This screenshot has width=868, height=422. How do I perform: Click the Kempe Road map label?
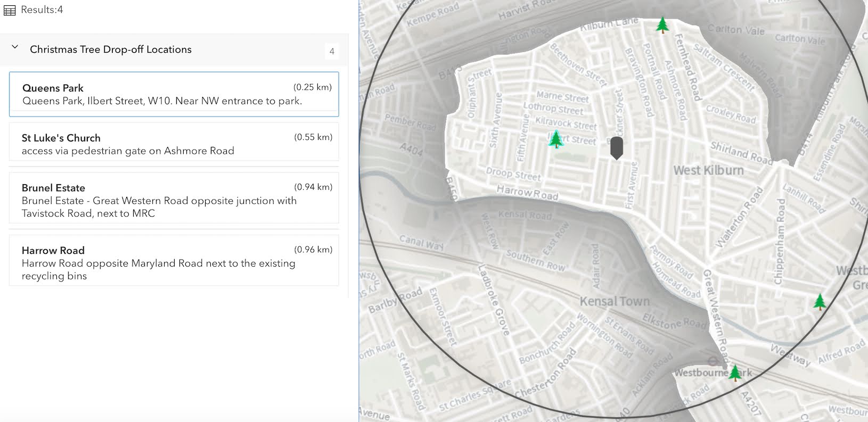(432, 15)
